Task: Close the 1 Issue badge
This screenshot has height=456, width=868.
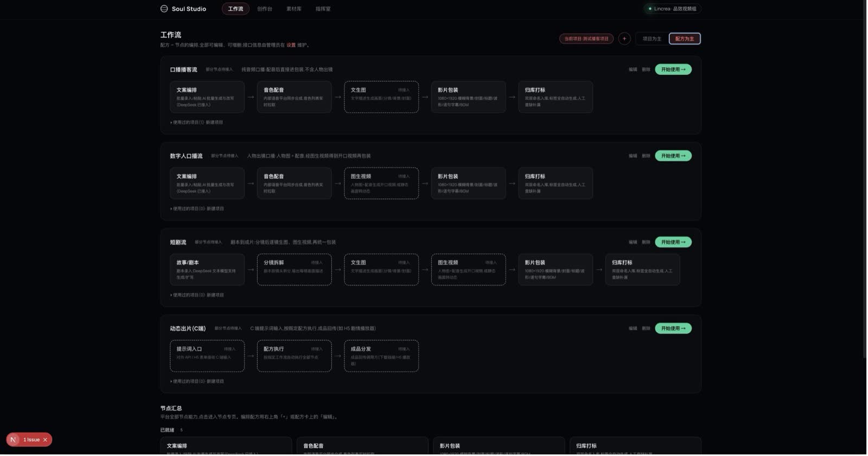Action: [46, 440]
